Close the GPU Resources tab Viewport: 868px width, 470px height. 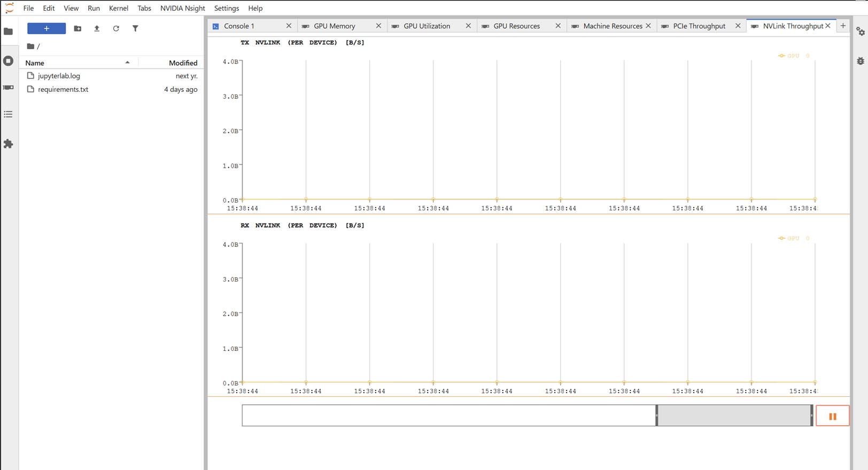click(558, 26)
